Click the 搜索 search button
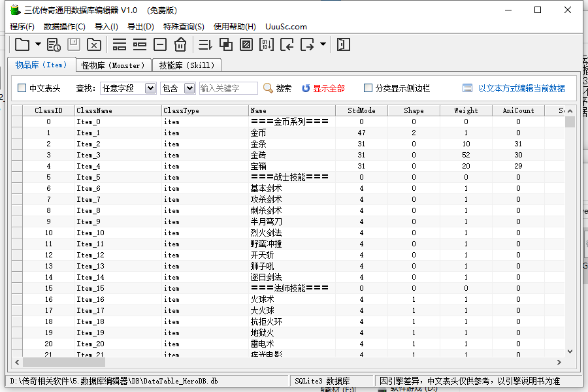The height and width of the screenshot is (392, 588). coord(277,88)
